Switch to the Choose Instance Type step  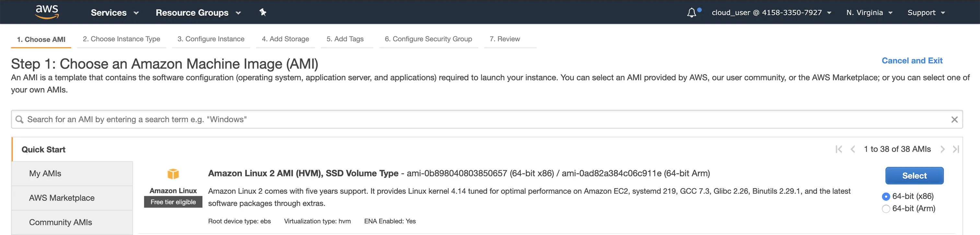[x=121, y=39]
